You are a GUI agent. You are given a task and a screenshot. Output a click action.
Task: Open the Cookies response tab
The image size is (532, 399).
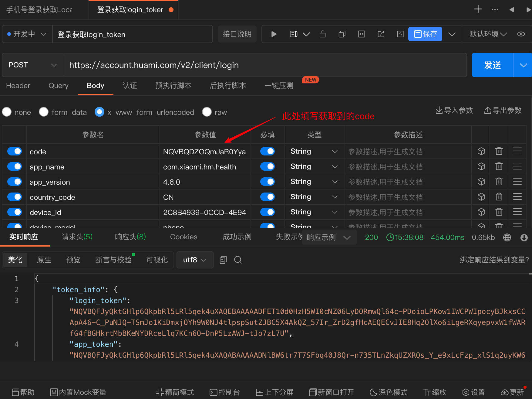tap(184, 237)
